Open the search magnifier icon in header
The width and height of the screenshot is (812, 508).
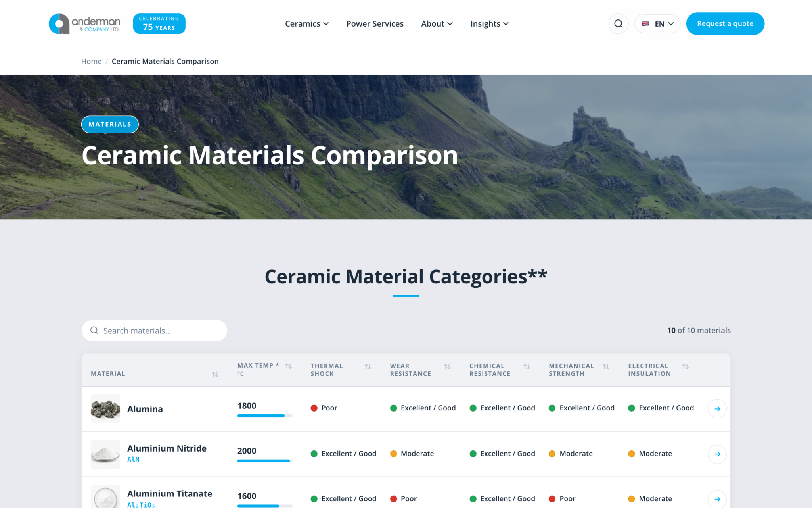click(x=618, y=24)
